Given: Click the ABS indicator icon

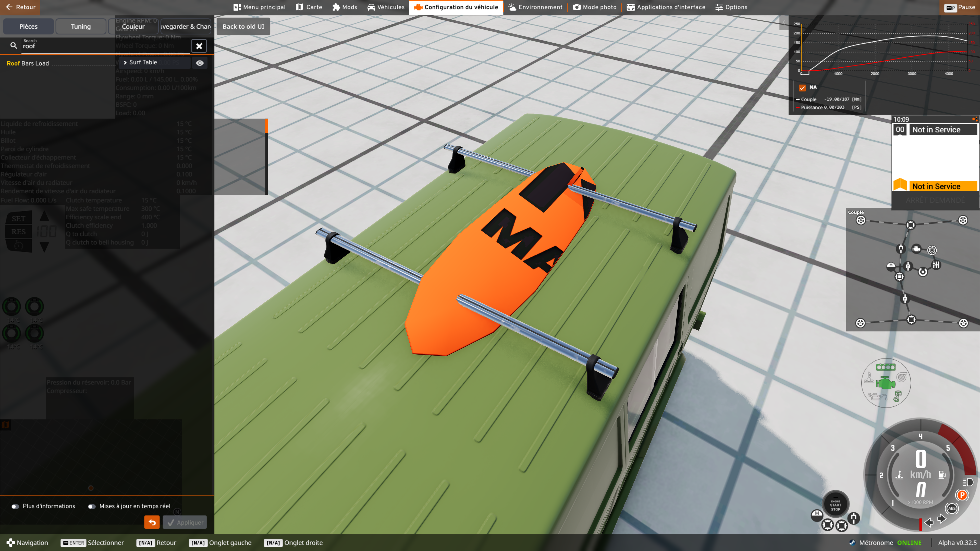Looking at the screenshot, I should click(x=952, y=508).
